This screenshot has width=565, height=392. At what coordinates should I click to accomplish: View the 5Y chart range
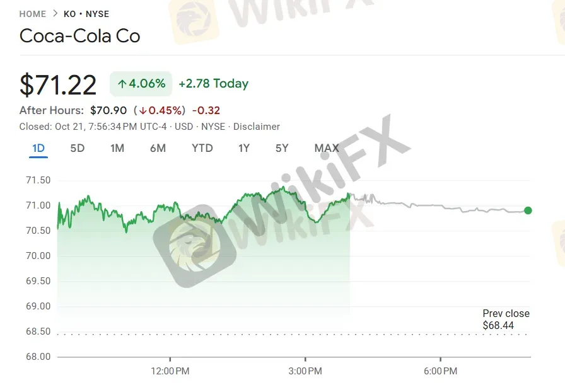point(282,149)
